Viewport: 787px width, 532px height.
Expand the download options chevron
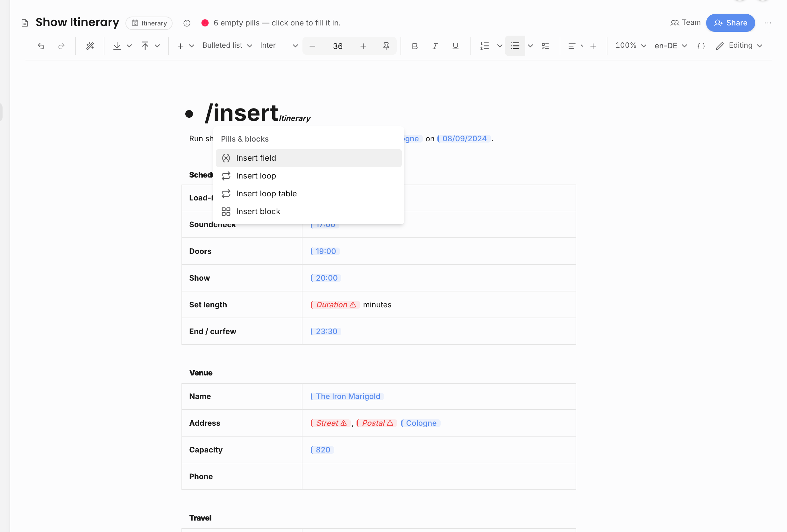(129, 46)
